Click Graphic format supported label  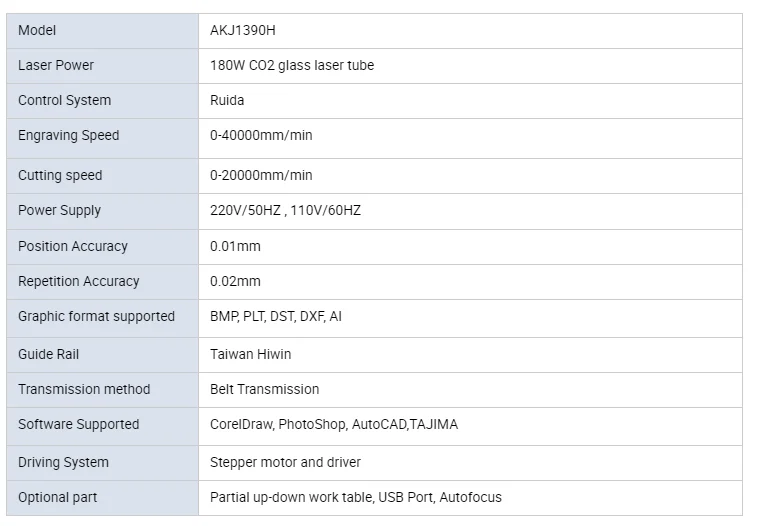click(x=96, y=316)
